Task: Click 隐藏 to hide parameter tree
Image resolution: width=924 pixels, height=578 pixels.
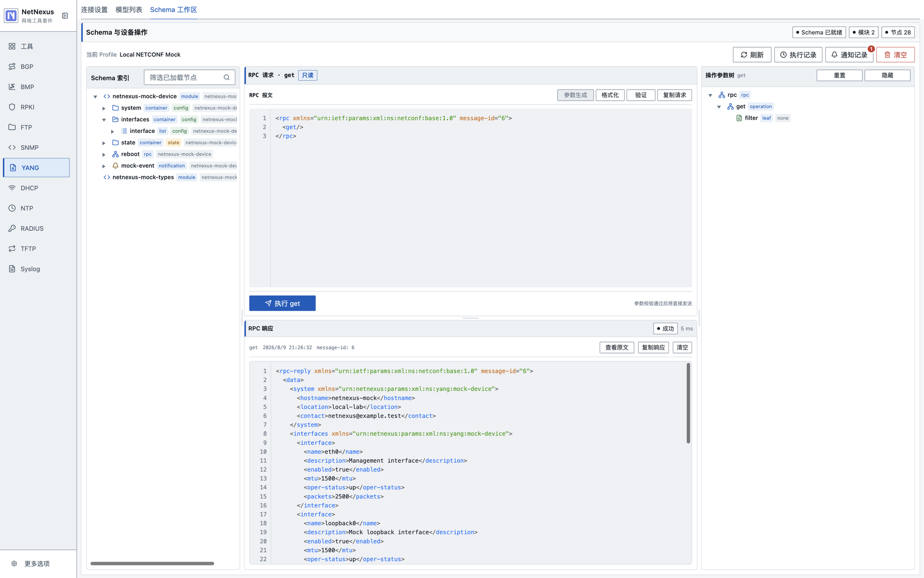Action: (887, 76)
